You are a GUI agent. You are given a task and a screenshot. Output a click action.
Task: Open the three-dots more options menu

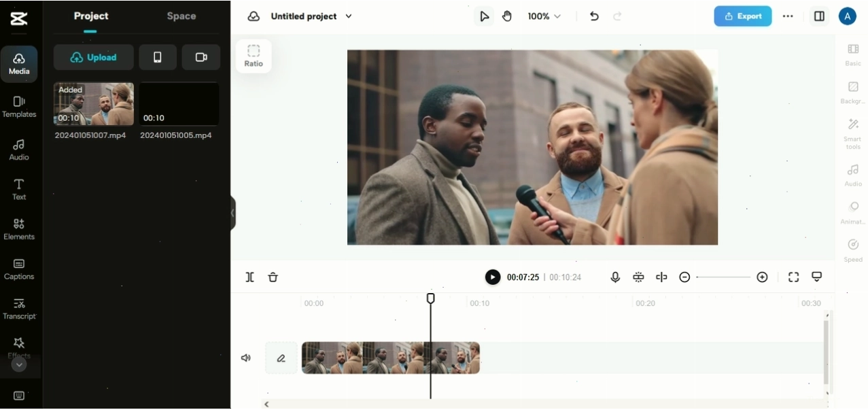click(788, 16)
